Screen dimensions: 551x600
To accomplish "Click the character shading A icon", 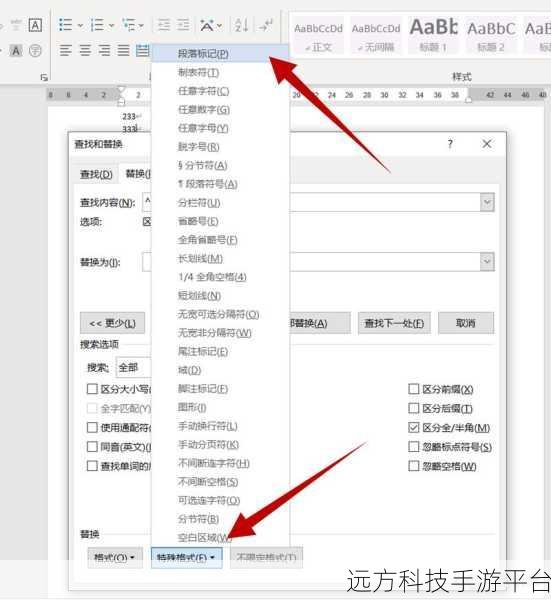I will [x=16, y=51].
